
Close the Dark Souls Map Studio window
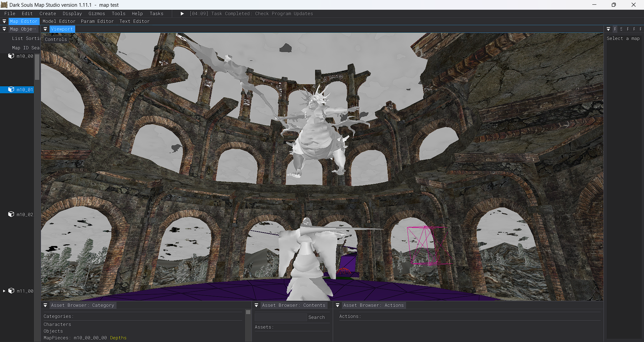point(634,5)
